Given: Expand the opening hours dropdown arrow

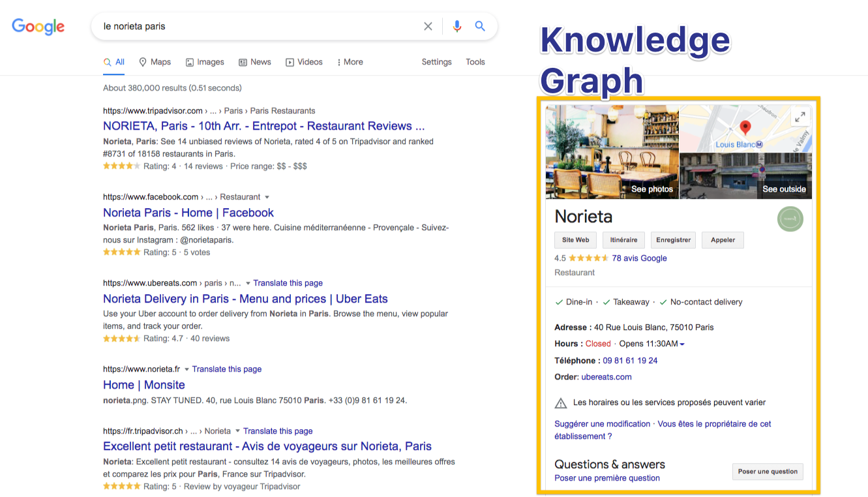Looking at the screenshot, I should coord(682,344).
